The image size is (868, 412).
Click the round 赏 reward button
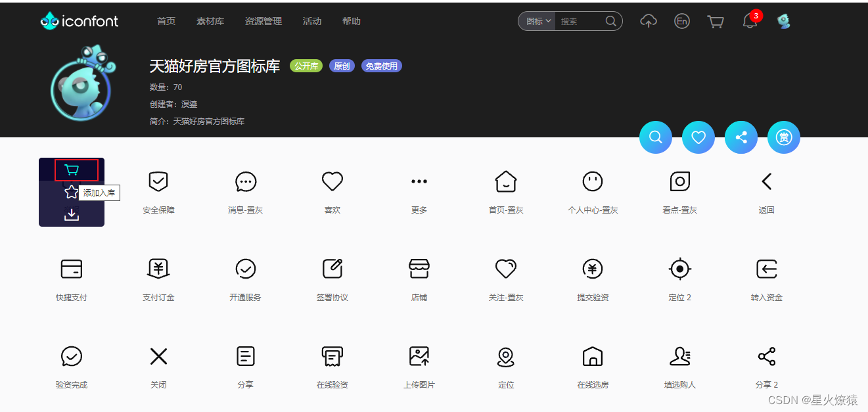coord(784,137)
